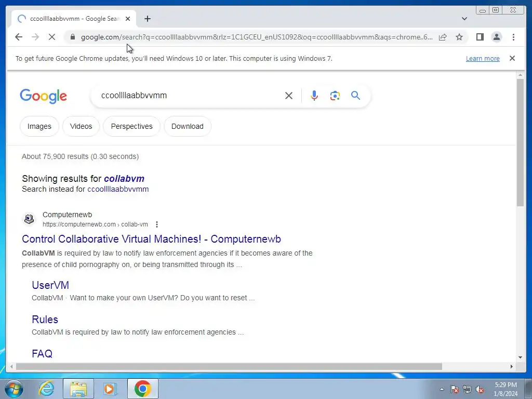
Task: Open the taskbar clock and date
Action: [506, 389]
